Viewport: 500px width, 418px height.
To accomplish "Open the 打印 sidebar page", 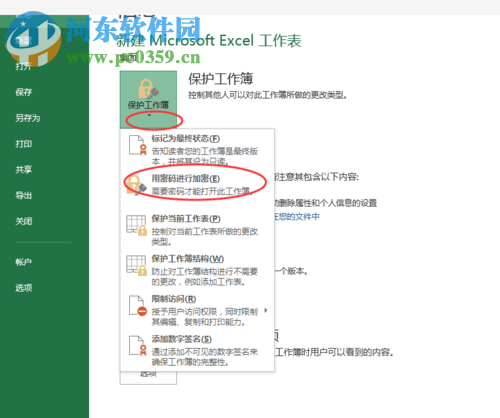I will (23, 144).
